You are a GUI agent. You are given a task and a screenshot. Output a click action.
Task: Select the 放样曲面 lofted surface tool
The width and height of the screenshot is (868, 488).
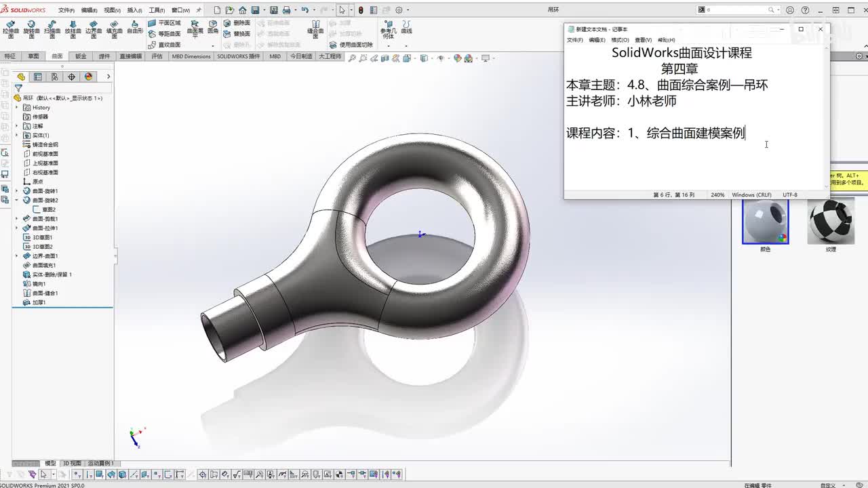tap(73, 29)
